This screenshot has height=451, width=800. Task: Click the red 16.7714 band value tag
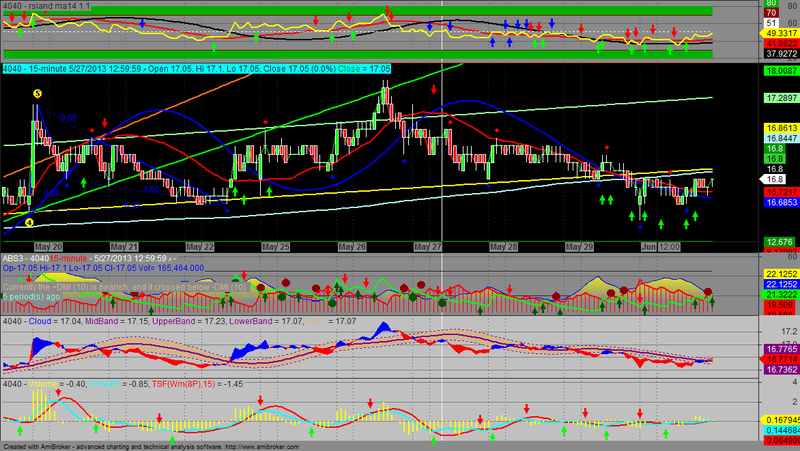click(x=781, y=360)
